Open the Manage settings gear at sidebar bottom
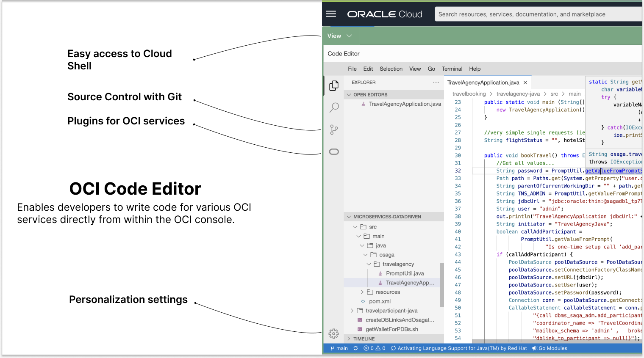 pyautogui.click(x=334, y=333)
